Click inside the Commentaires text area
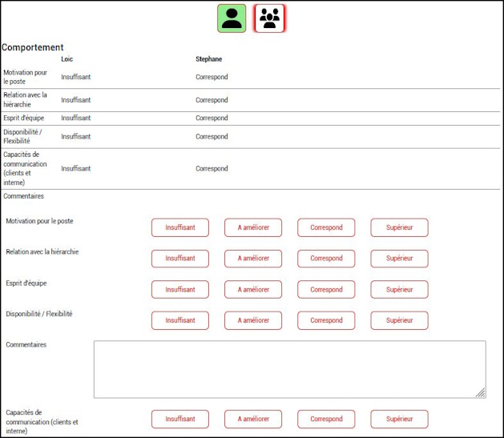The width and height of the screenshot is (504, 438). pos(289,369)
